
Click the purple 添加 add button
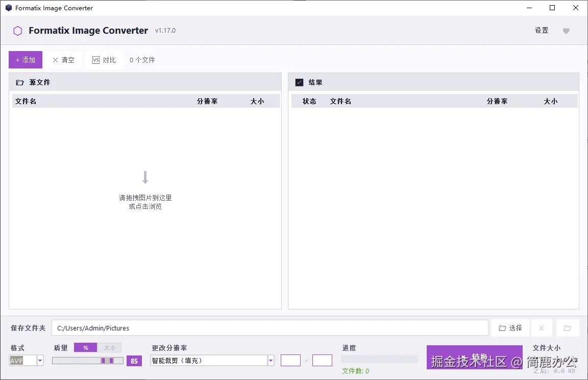coord(26,60)
